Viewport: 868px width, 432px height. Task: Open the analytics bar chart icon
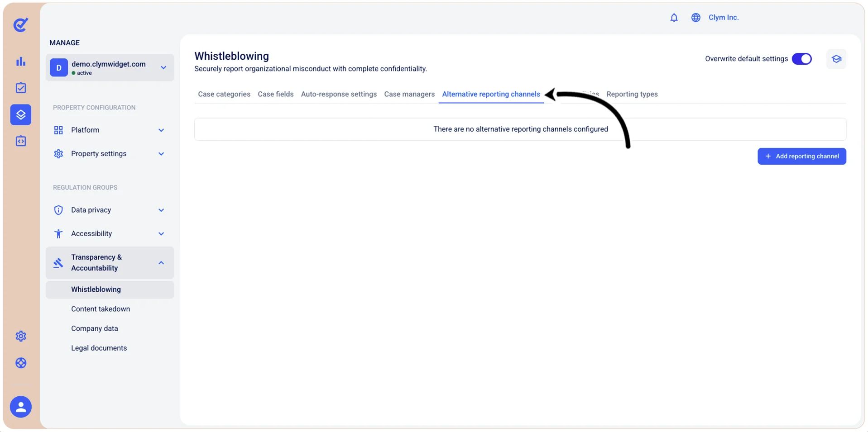click(21, 62)
